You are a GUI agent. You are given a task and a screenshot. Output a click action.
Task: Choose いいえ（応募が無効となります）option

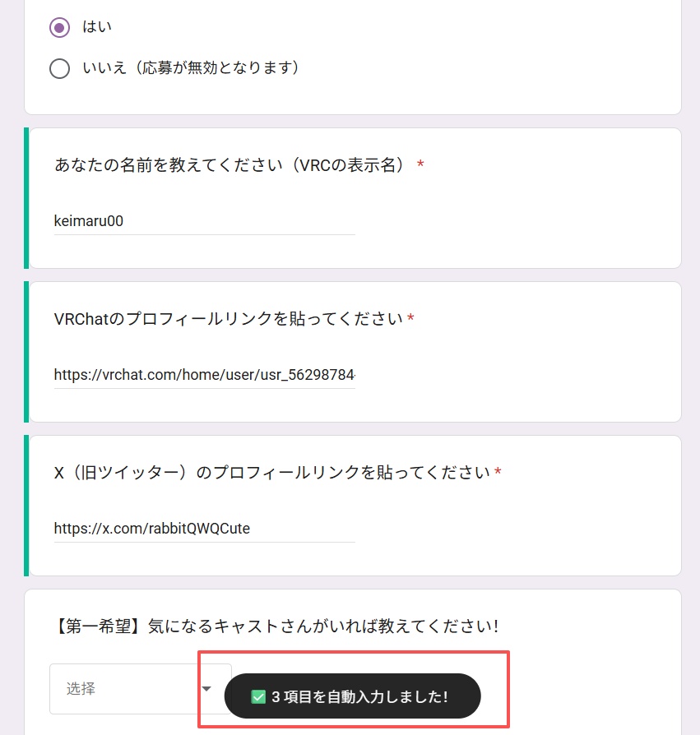[x=59, y=68]
